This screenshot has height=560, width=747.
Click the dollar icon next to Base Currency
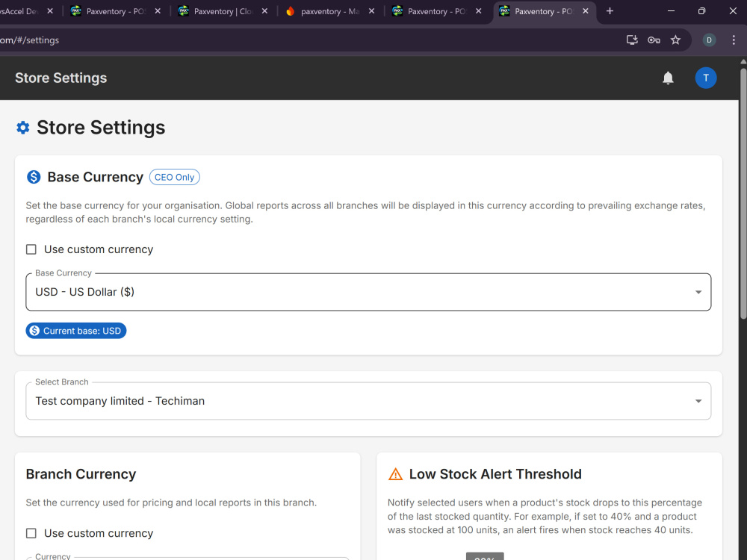coord(34,177)
